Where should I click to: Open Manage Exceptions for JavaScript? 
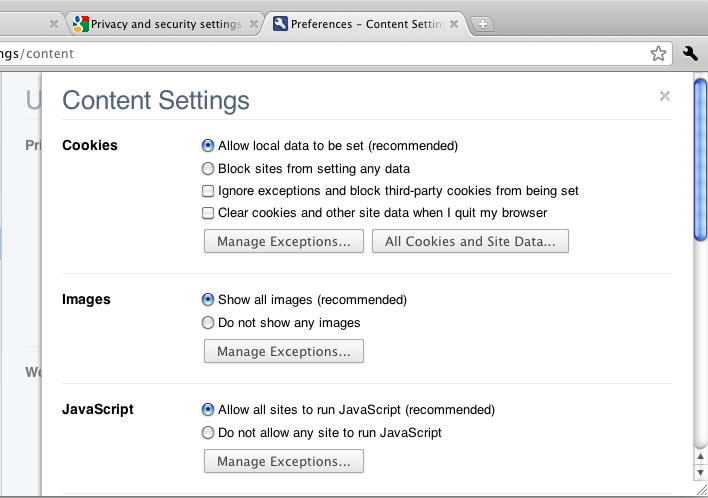coord(283,461)
